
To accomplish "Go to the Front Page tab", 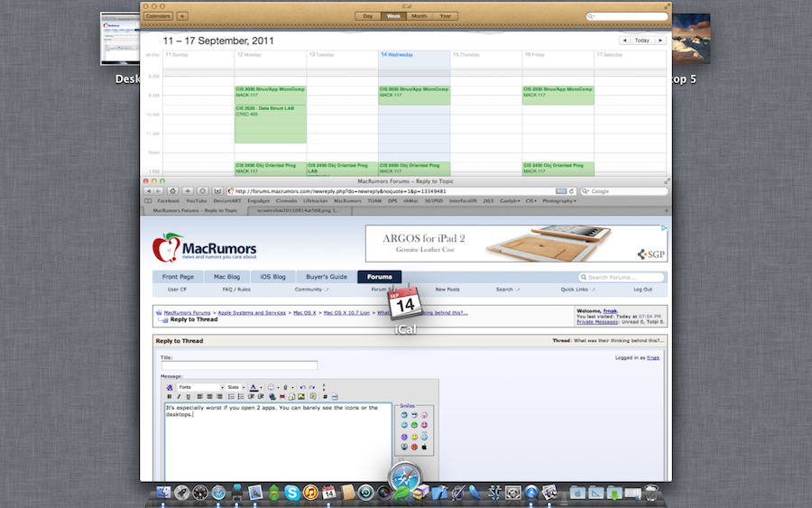I will coord(178,277).
